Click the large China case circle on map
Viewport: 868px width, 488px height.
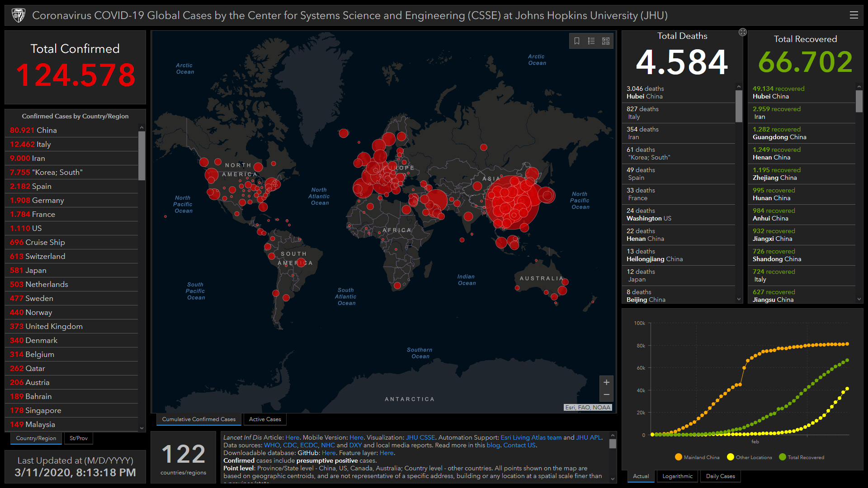(x=512, y=202)
